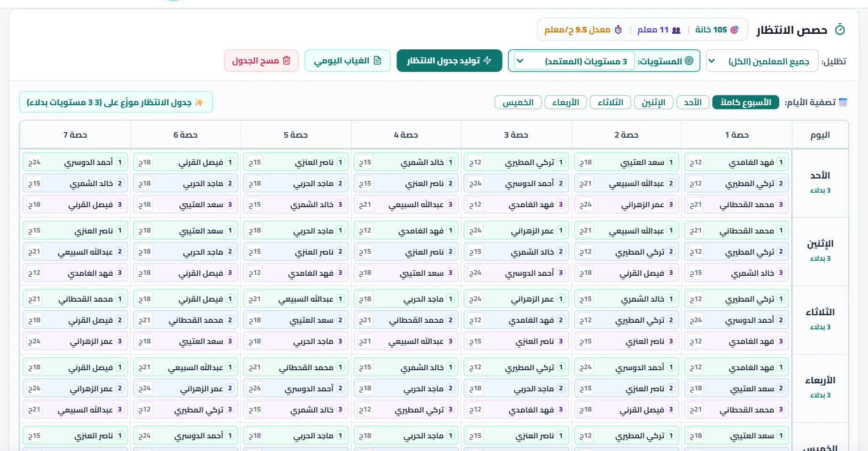
Task: Click the calendar icon beside تصفية الأيام
Action: (x=843, y=102)
